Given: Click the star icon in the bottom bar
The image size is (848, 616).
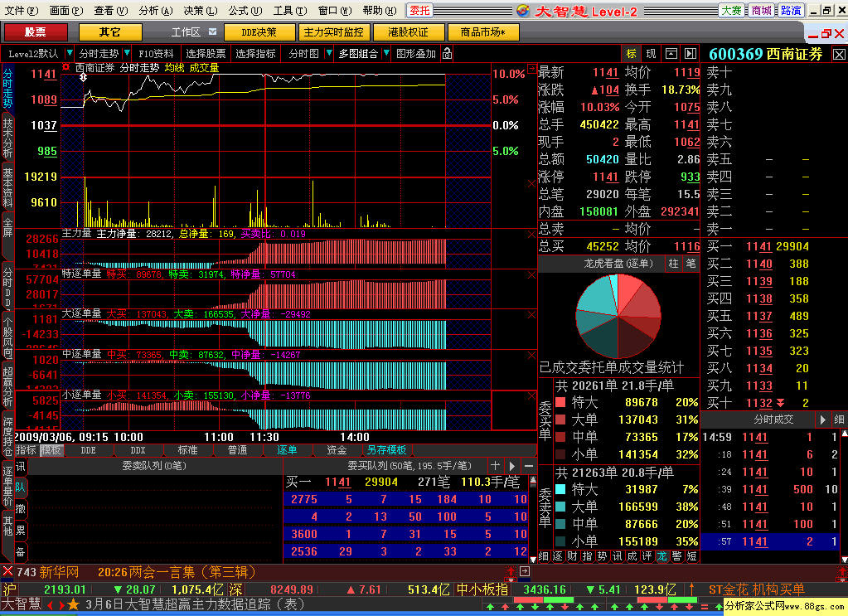Looking at the screenshot, I should pos(74,604).
